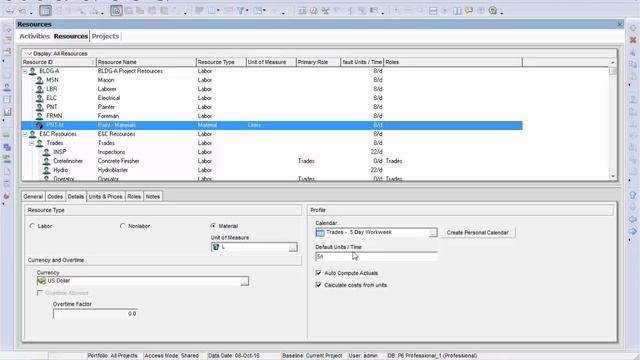Close the Resources window with its X
This screenshot has height=360, width=640.
coord(620,24)
